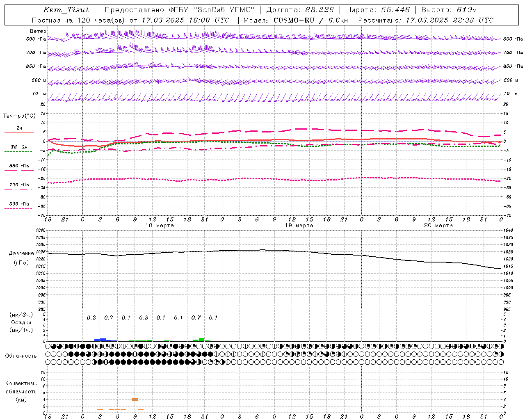Screen dimensions: 525x420
Task: Click the orange convective cloud block on 18 марта
Action: pos(135,399)
